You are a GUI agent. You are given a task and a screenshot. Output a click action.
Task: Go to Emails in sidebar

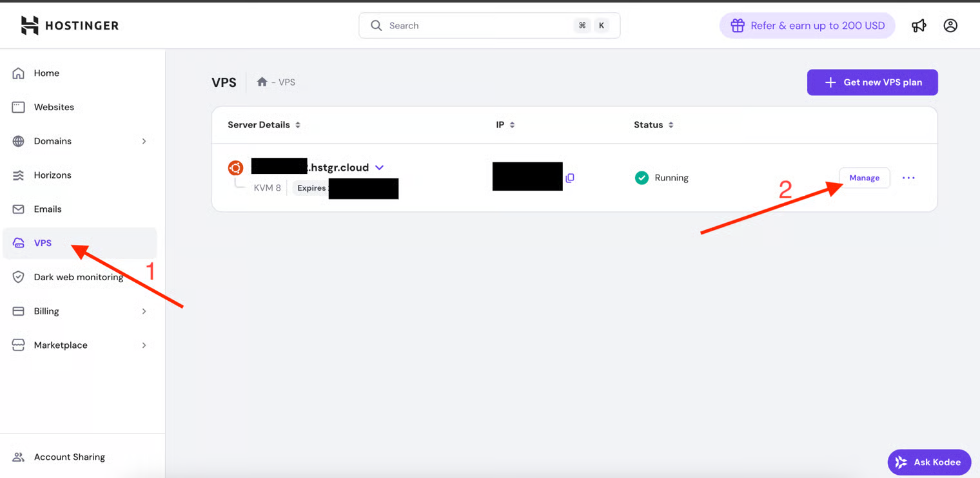click(48, 209)
